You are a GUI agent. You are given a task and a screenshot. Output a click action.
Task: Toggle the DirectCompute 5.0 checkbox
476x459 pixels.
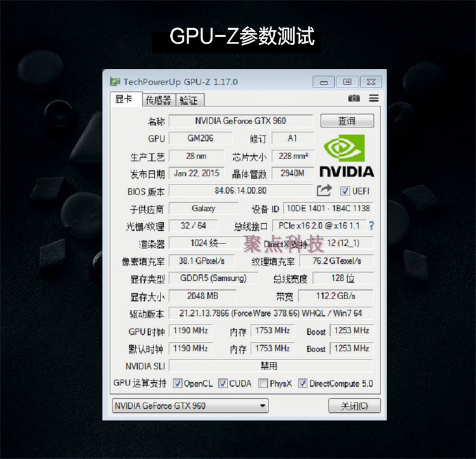[x=302, y=384]
